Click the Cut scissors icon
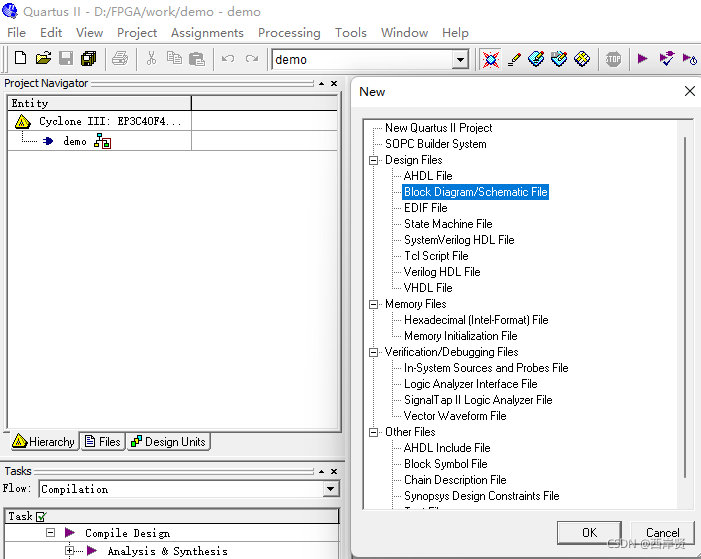This screenshot has width=701, height=559. (x=151, y=59)
